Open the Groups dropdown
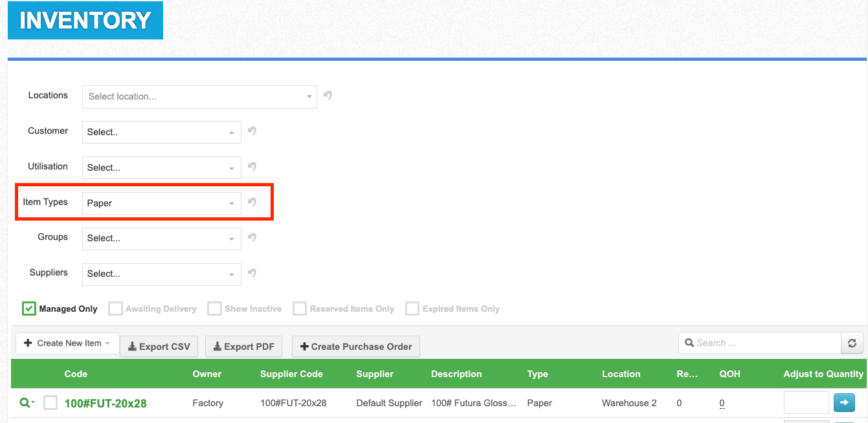868x423 pixels. 162,238
